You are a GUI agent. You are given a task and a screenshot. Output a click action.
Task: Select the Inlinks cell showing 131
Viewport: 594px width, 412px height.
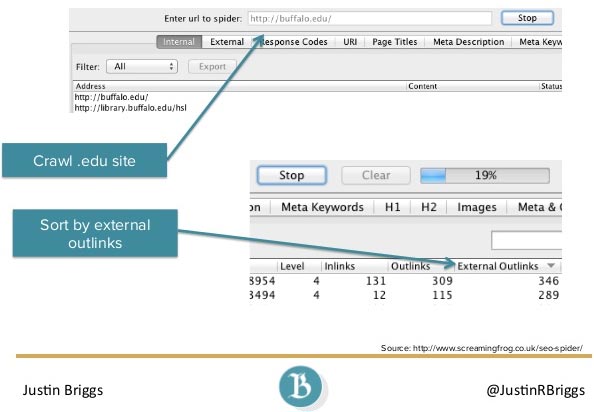coord(376,281)
